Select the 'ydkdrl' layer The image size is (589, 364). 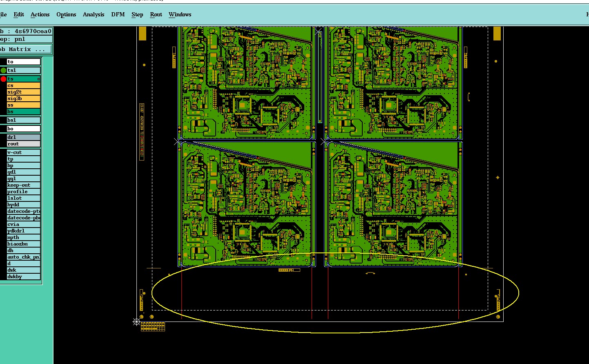pyautogui.click(x=24, y=231)
